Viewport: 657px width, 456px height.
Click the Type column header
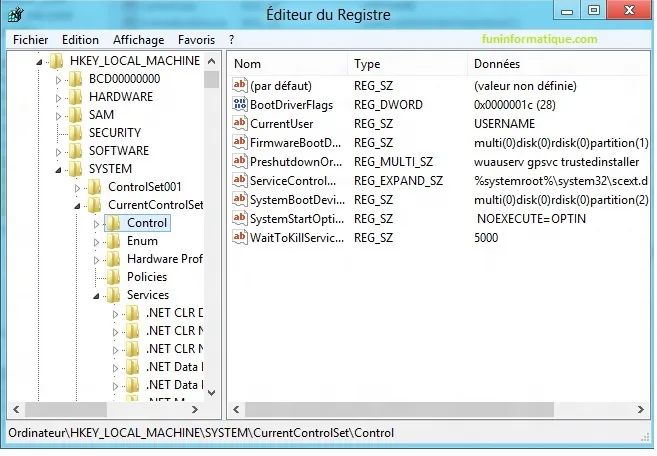(407, 64)
